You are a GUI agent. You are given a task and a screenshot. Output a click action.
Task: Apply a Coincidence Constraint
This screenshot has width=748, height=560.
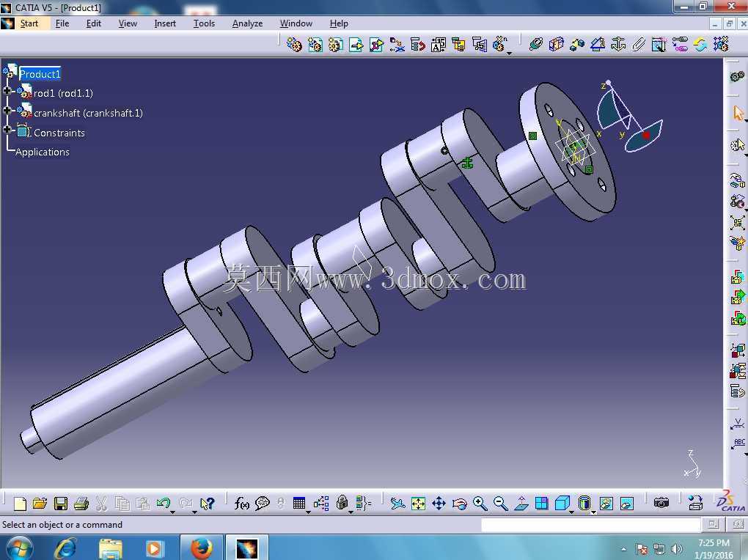tap(536, 45)
